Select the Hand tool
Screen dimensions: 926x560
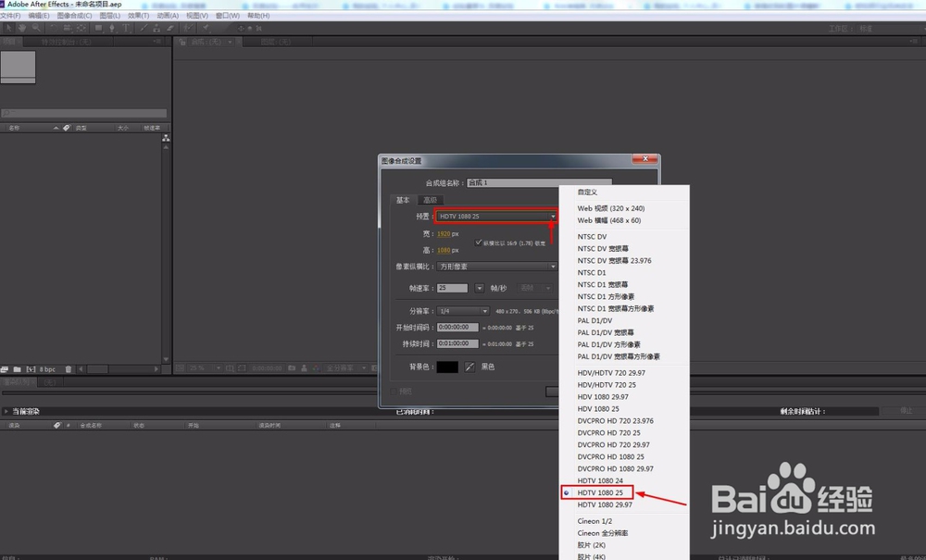tap(22, 28)
